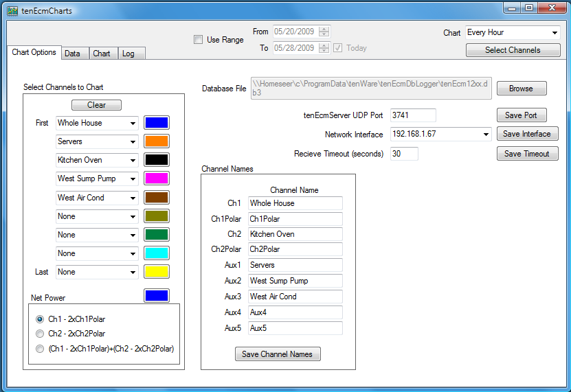Click the Save Interface button
This screenshot has height=392, width=571.
point(527,134)
